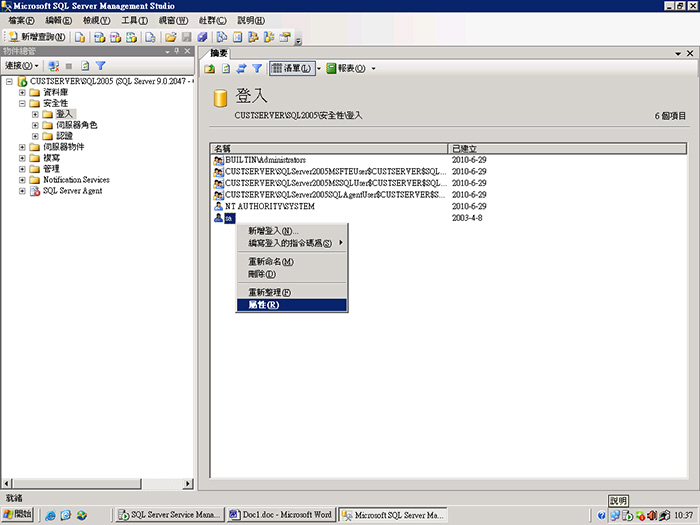Click the 開始 (Start) button on taskbar
700x525 pixels.
coord(18,514)
